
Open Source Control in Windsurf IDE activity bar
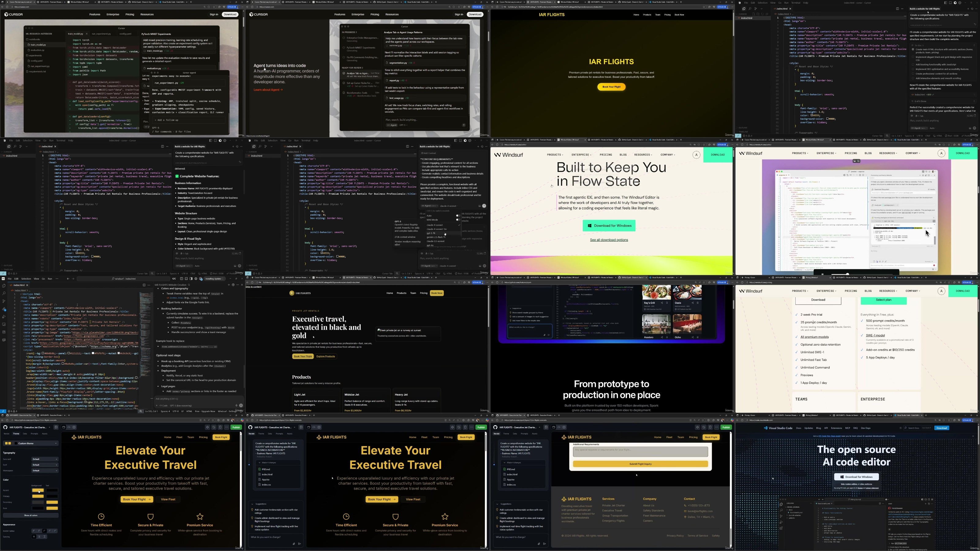coord(4,301)
